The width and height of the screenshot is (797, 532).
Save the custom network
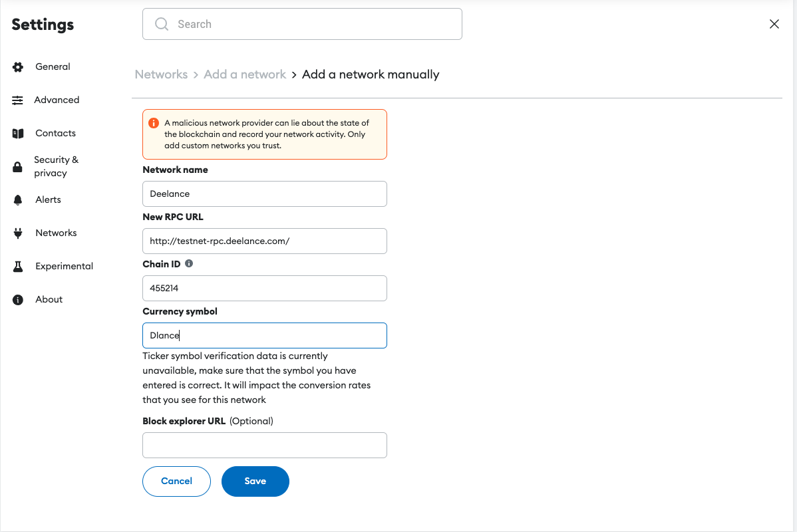[x=255, y=481]
